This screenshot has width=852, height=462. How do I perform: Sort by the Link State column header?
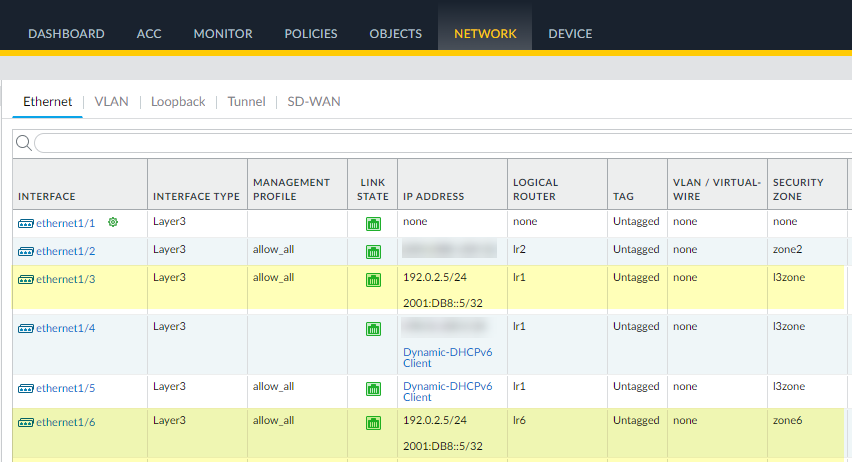(372, 189)
